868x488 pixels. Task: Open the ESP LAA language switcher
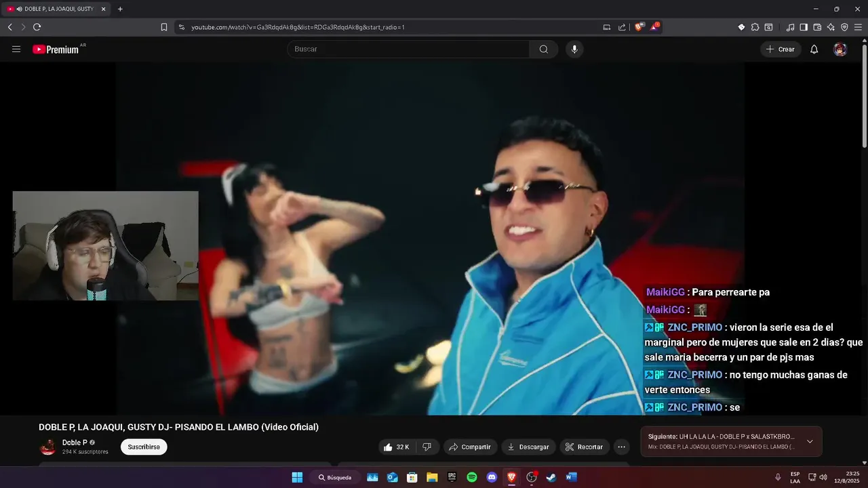tap(795, 477)
